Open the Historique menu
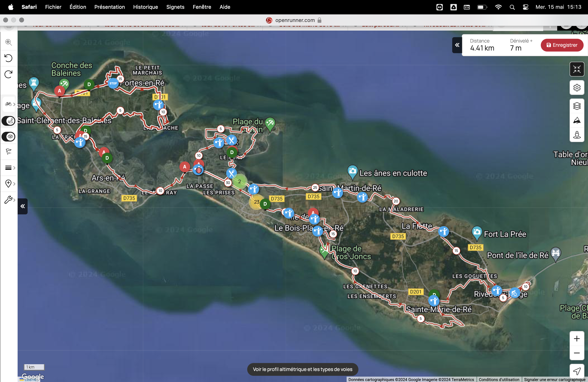 tap(145, 7)
